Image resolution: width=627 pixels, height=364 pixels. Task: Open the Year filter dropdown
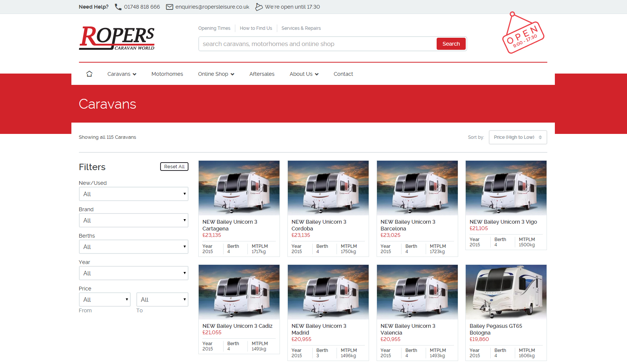point(133,273)
